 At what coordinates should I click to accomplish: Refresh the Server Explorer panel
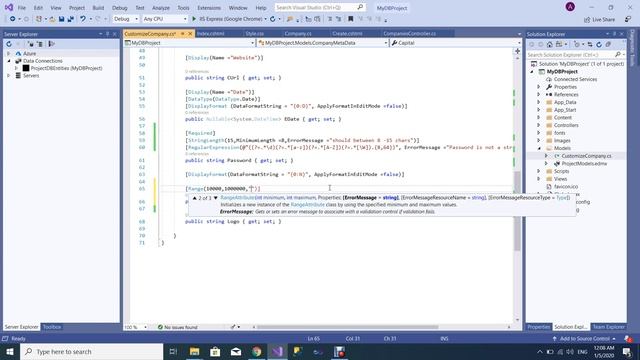point(9,44)
